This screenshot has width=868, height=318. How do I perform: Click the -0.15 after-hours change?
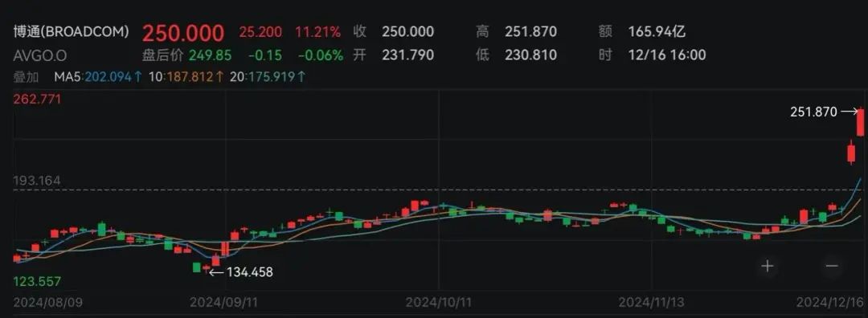[x=265, y=55]
